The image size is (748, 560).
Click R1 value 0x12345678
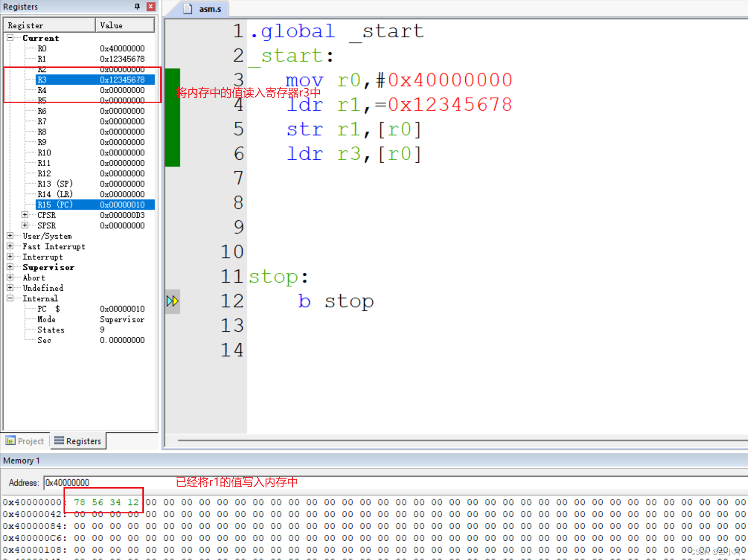click(123, 59)
